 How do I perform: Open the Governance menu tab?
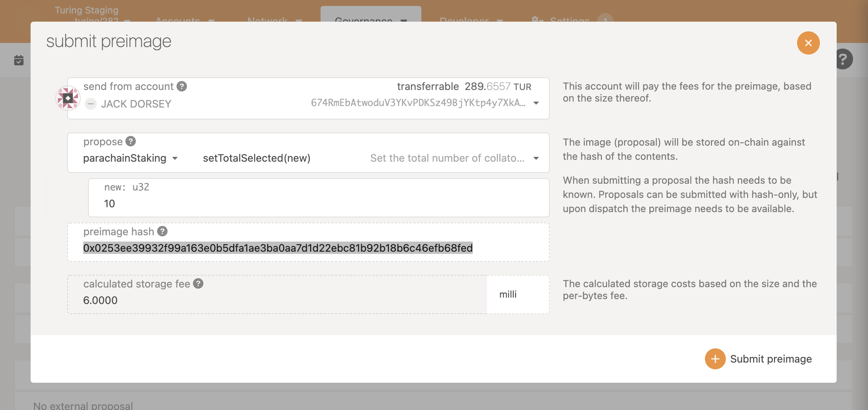[371, 15]
